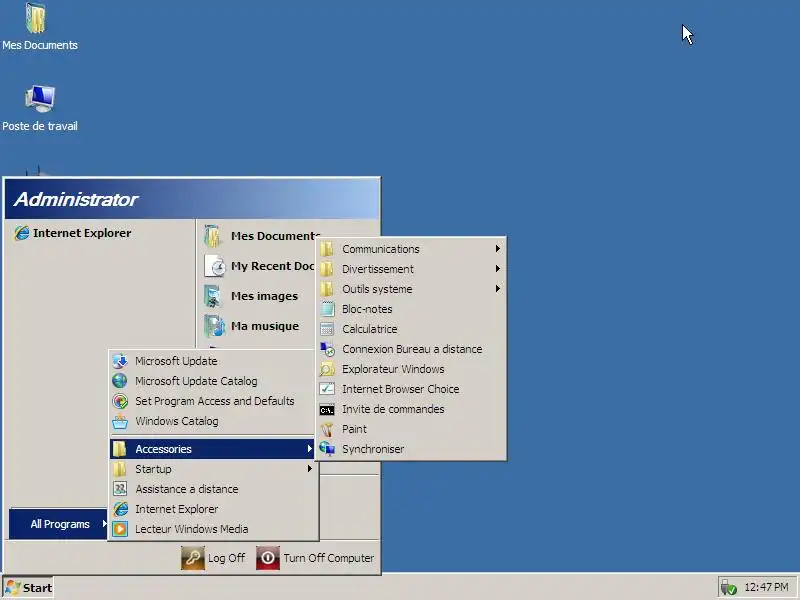Image resolution: width=800 pixels, height=600 pixels.
Task: Click Internet Explorer icon in pinned list
Action: click(x=21, y=233)
